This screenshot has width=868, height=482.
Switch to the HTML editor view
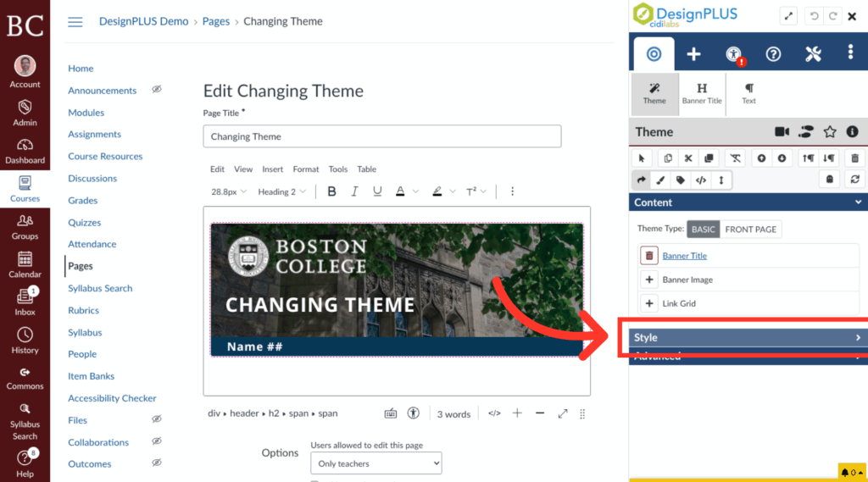pyautogui.click(x=494, y=413)
